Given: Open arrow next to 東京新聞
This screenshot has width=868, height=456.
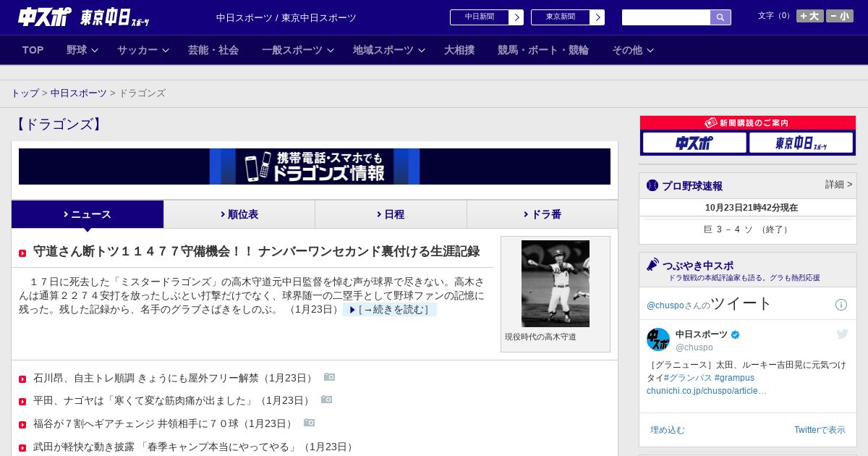Looking at the screenshot, I should (x=597, y=17).
